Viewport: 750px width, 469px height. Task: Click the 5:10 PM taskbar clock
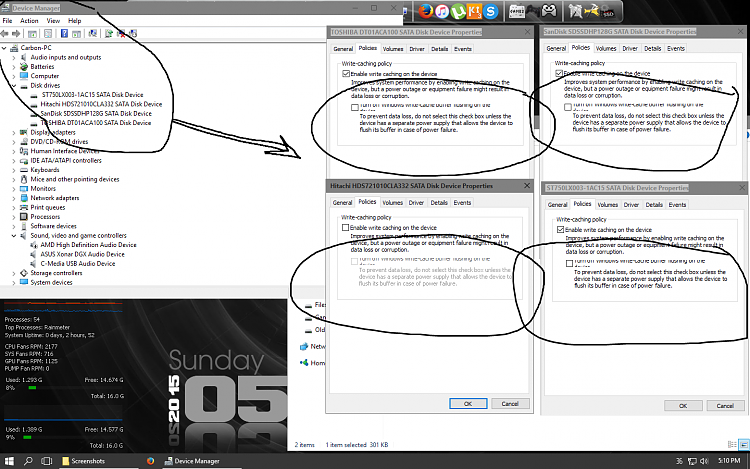[729, 460]
